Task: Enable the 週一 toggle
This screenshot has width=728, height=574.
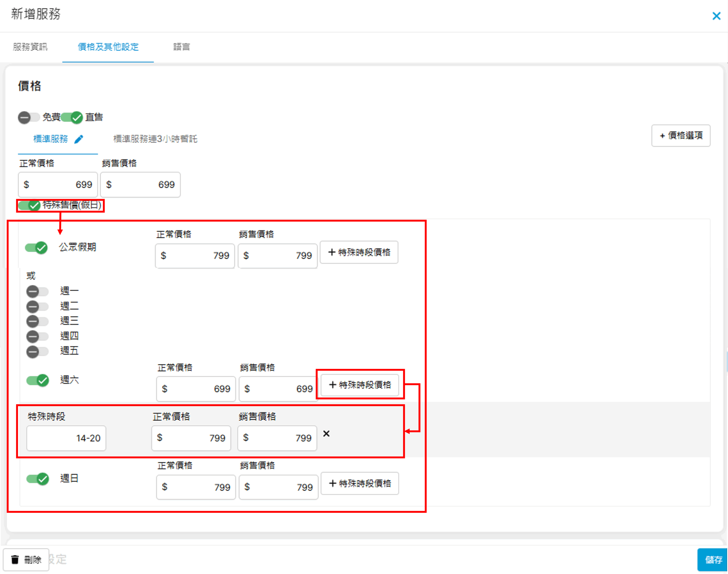Action: tap(37, 291)
